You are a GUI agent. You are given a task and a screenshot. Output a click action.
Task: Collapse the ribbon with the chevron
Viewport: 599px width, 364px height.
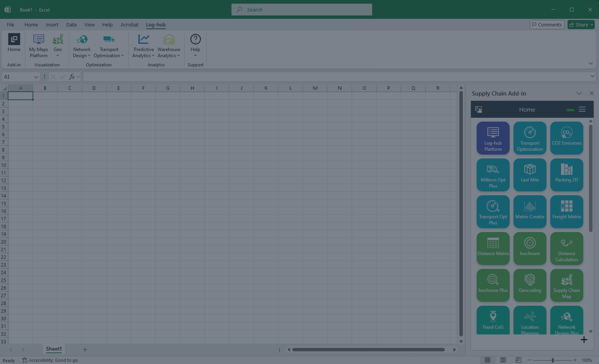tap(591, 63)
